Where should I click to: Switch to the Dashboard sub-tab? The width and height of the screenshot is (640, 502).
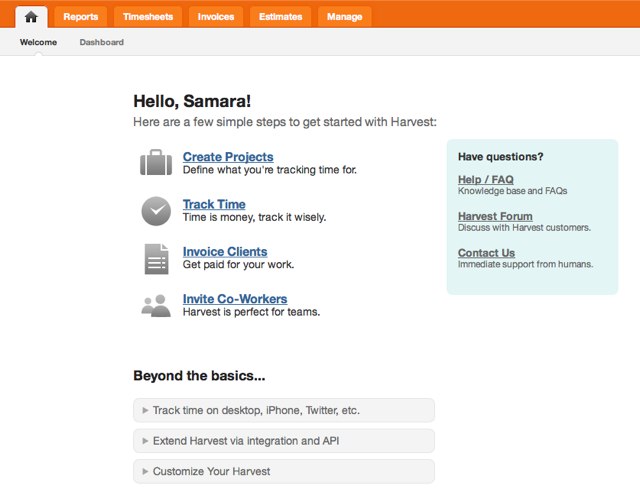click(102, 42)
